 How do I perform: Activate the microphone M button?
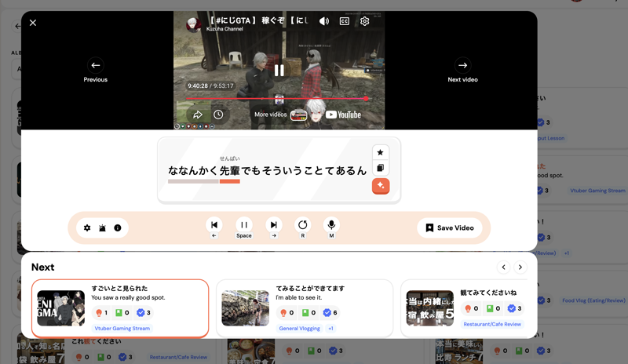click(331, 224)
